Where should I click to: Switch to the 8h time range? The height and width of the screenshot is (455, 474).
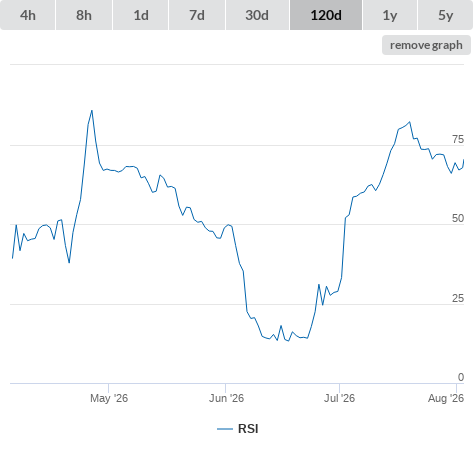84,15
